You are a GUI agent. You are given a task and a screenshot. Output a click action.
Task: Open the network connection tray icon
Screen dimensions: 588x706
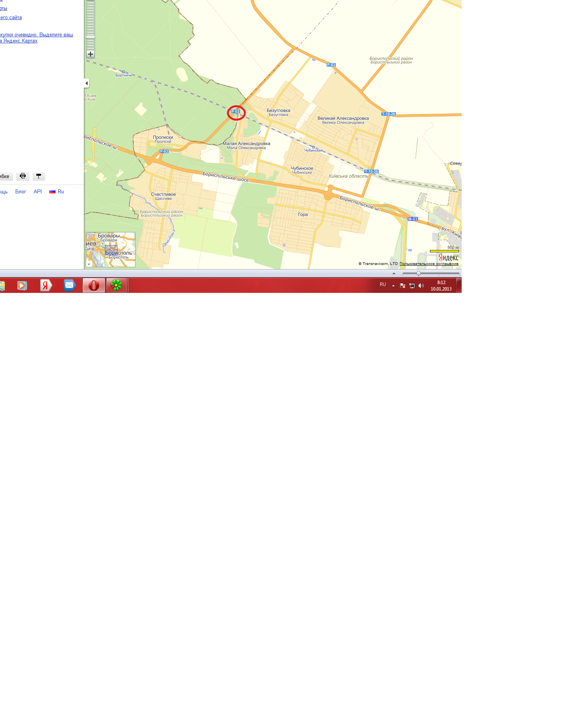click(x=412, y=286)
